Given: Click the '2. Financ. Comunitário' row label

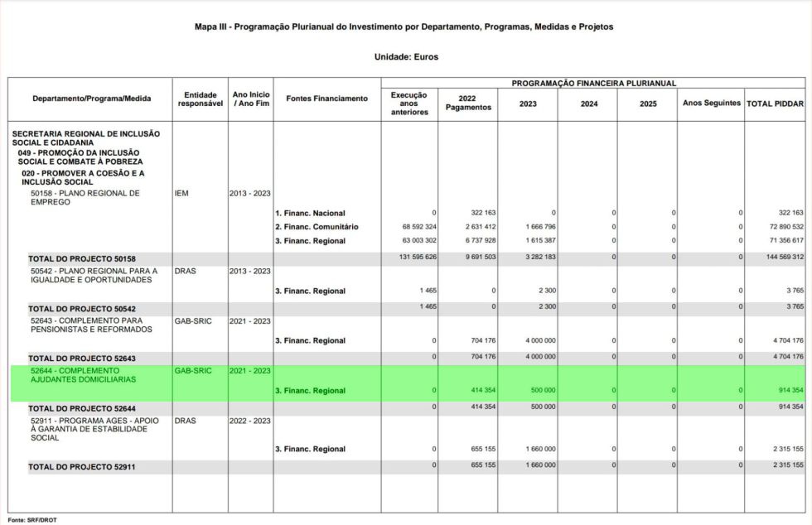Looking at the screenshot, I should (317, 227).
